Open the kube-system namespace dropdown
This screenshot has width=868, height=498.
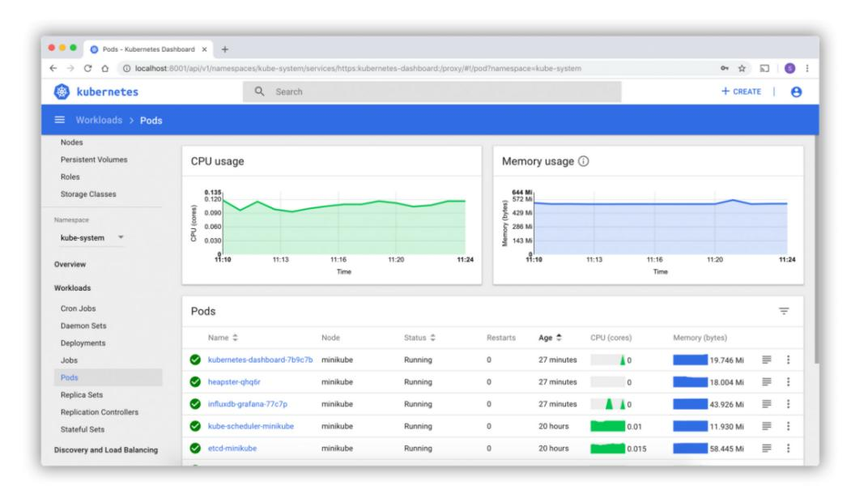[91, 237]
